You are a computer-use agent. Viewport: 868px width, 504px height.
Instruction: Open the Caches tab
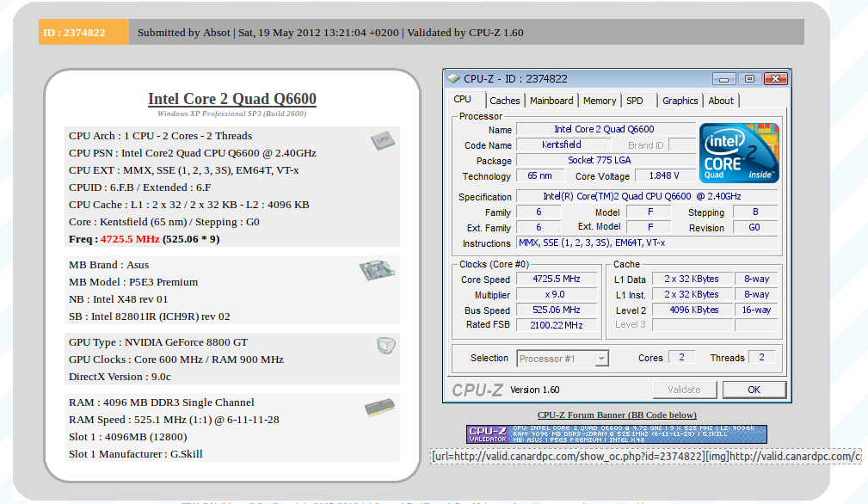point(504,101)
